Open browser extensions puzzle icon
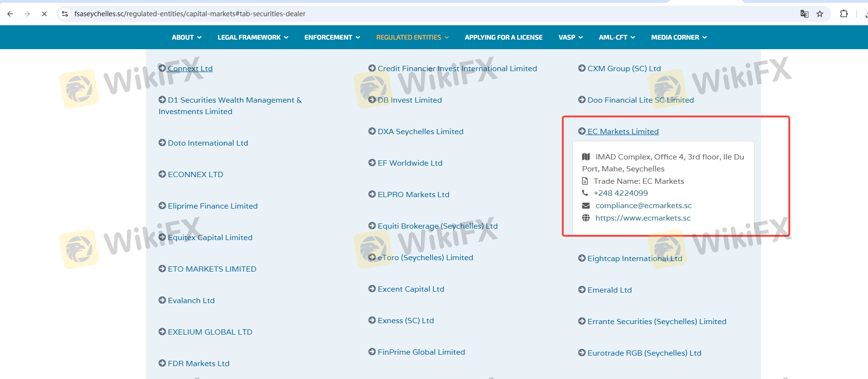 tap(844, 14)
